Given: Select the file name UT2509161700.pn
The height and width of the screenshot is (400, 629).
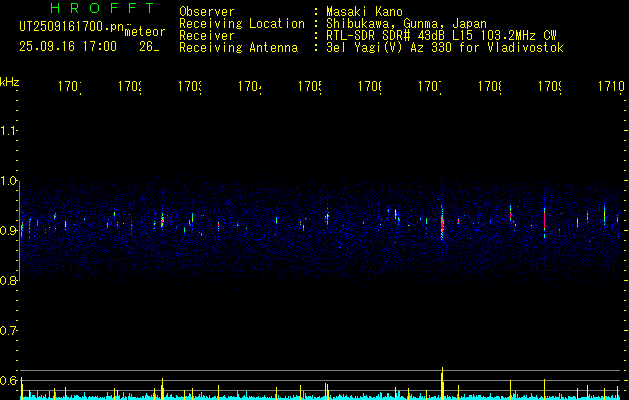Looking at the screenshot, I should pyautogui.click(x=71, y=27).
